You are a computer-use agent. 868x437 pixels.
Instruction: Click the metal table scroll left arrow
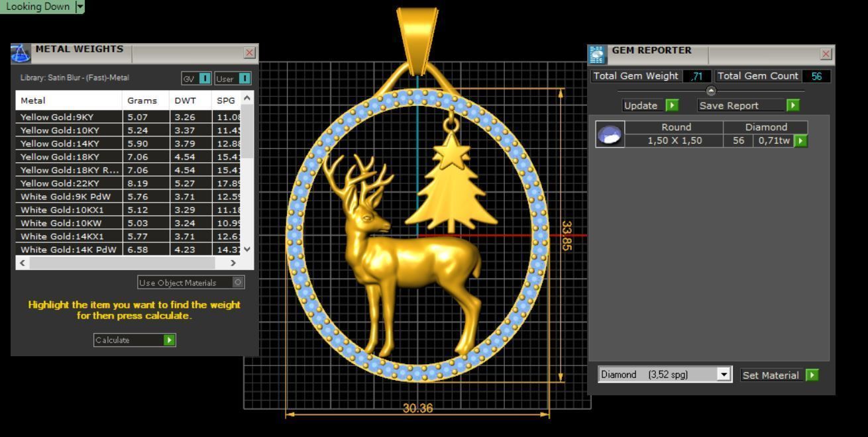pos(23,263)
